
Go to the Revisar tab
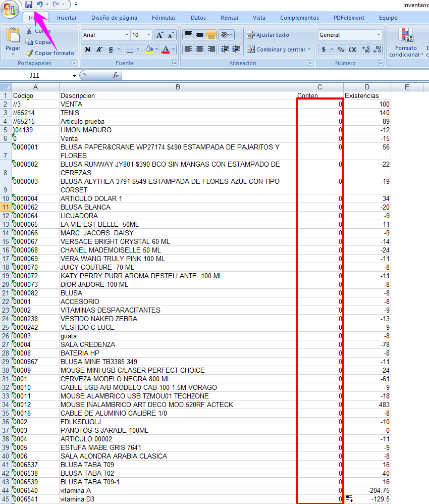tap(230, 18)
